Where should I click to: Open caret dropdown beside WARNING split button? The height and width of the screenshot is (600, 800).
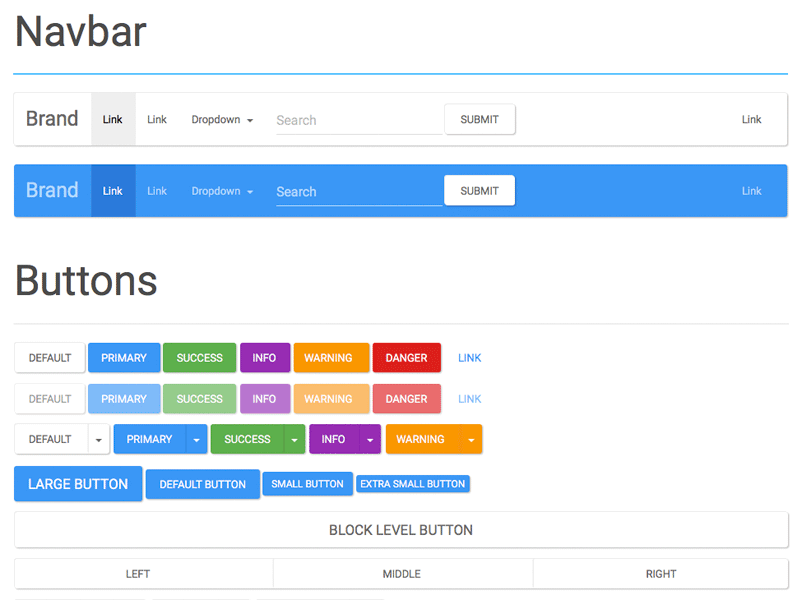(471, 439)
